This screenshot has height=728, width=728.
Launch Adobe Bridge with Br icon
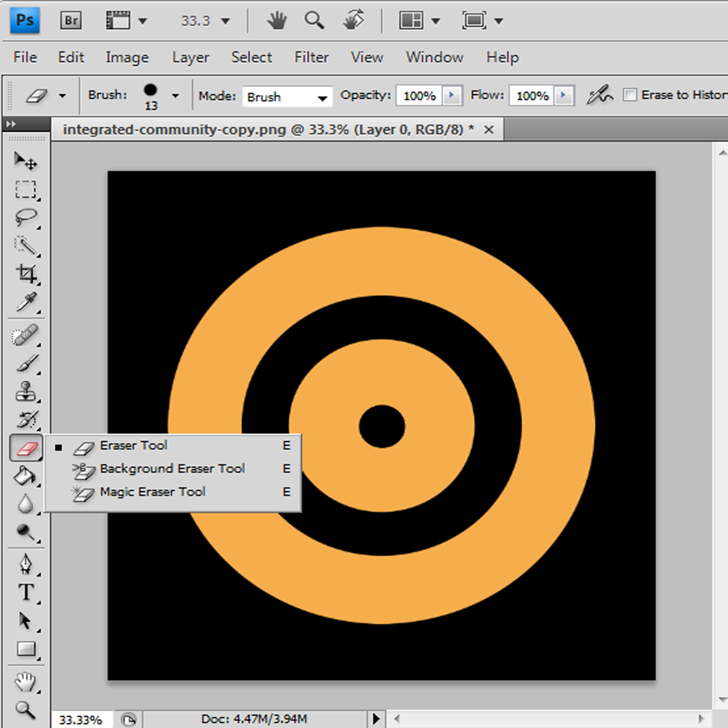pos(71,20)
